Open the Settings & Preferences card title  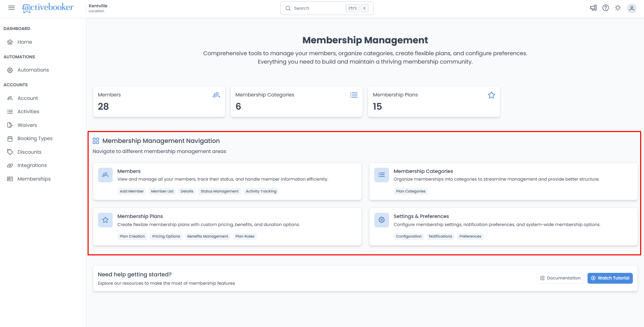pyautogui.click(x=421, y=216)
